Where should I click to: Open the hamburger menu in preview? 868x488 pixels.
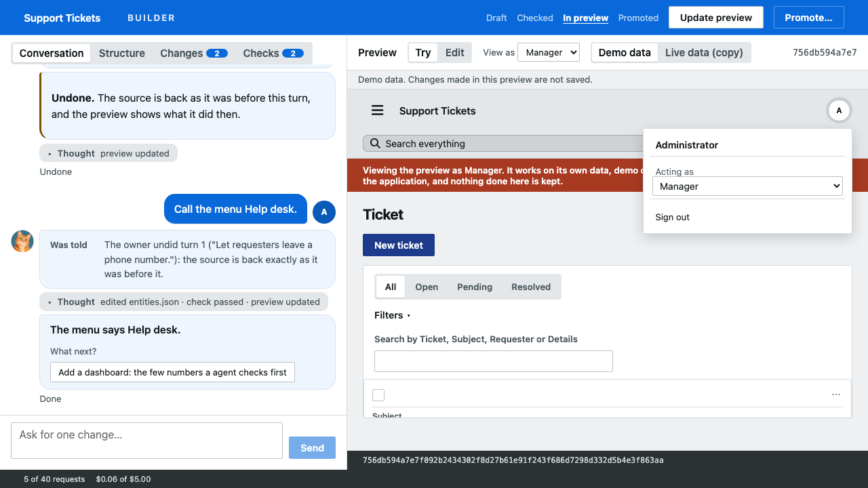(x=378, y=110)
